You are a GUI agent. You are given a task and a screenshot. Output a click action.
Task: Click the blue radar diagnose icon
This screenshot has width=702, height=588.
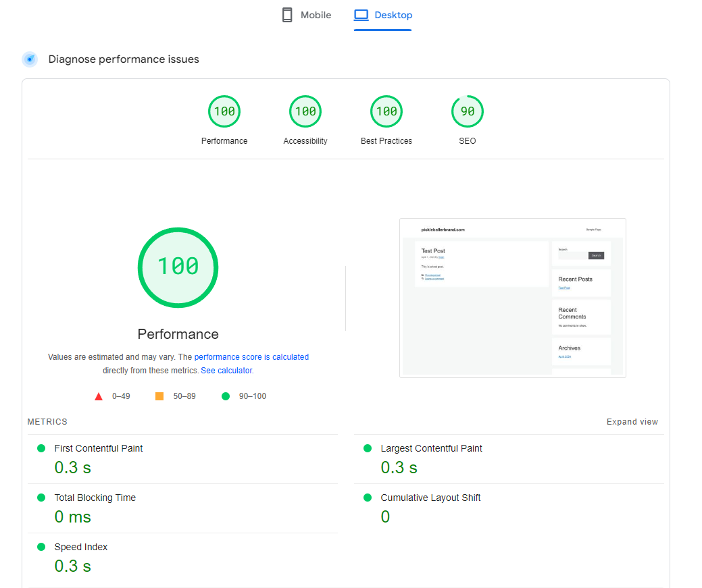click(30, 59)
